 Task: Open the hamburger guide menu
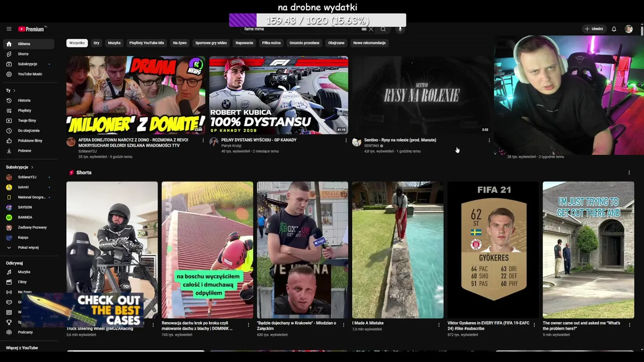point(9,29)
